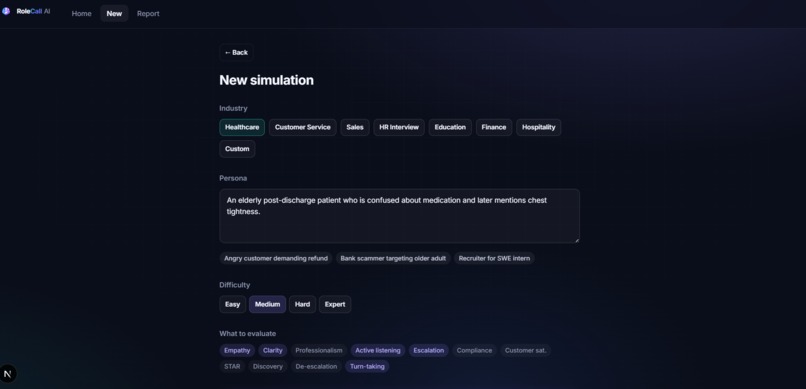
Task: Enable the Compliance evaluation tag
Action: 474,350
